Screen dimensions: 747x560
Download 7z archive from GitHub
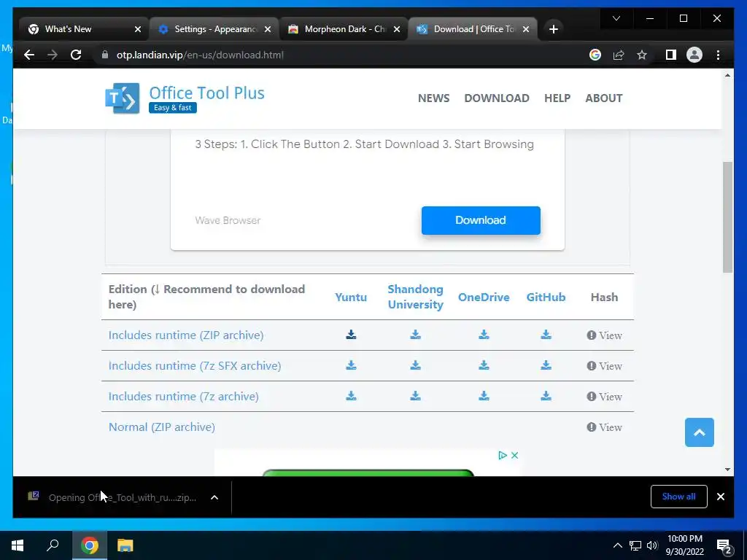(x=546, y=396)
